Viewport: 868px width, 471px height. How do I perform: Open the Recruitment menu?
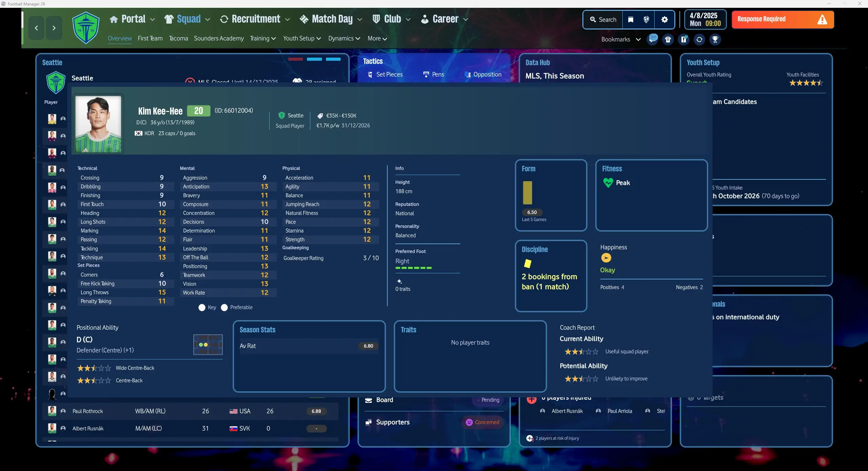click(x=255, y=19)
